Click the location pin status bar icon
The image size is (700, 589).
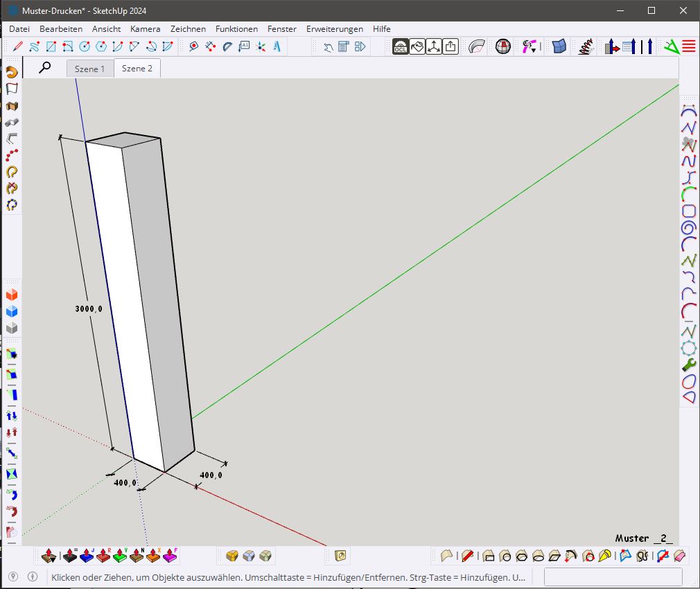click(12, 577)
